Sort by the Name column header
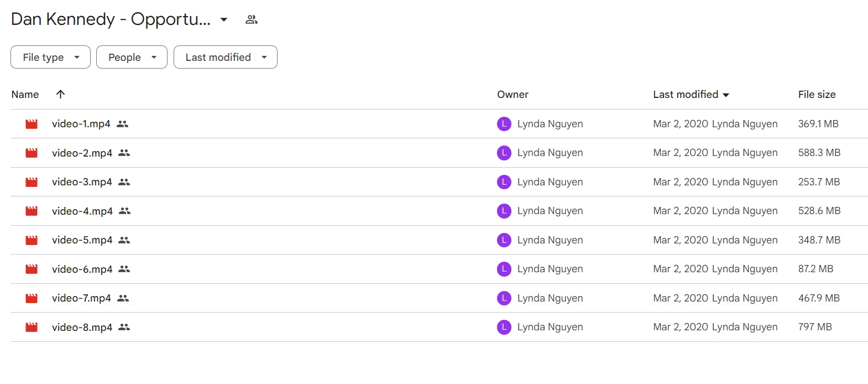 pyautogui.click(x=25, y=95)
